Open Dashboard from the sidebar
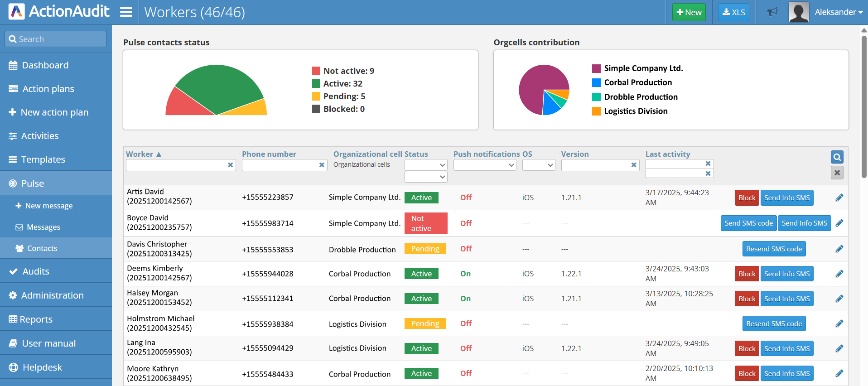The width and height of the screenshot is (868, 386). coord(45,65)
